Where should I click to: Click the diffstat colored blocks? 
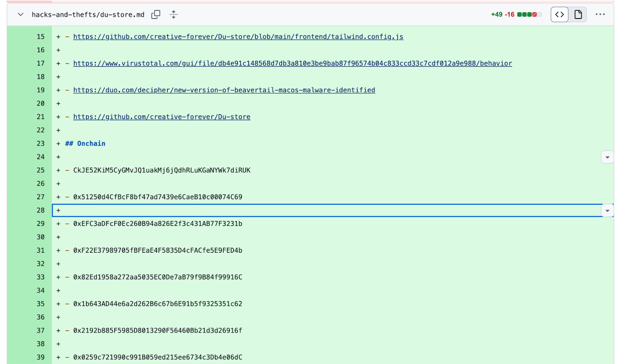(529, 15)
